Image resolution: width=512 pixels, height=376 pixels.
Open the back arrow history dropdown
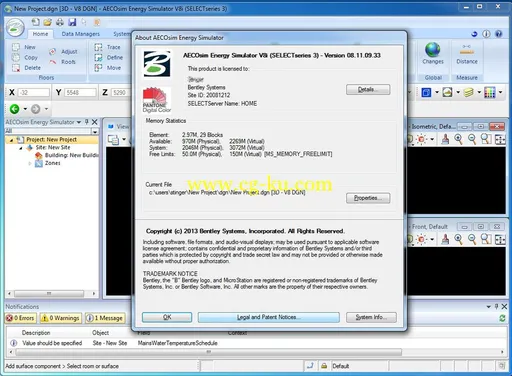[x=25, y=109]
